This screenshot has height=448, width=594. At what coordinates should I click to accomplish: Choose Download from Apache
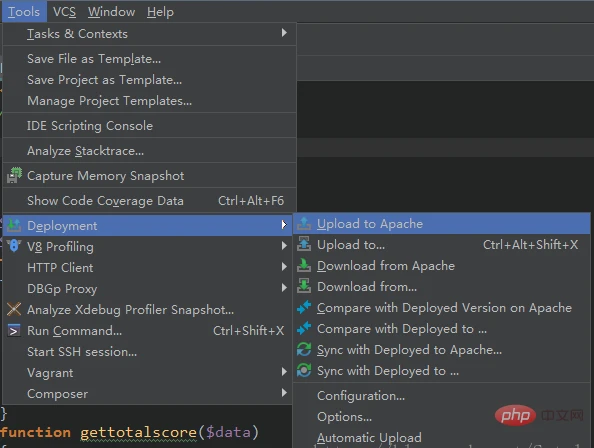click(x=442, y=266)
